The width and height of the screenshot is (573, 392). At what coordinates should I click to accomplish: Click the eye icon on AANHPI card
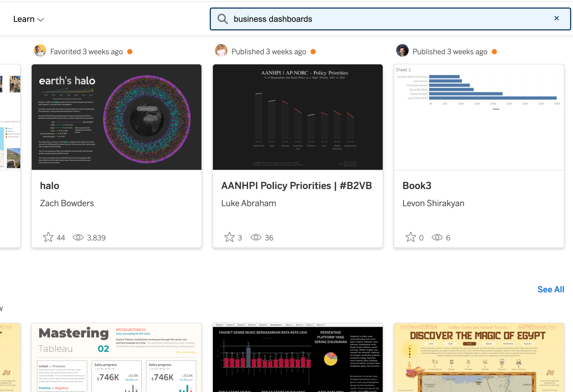[x=256, y=238]
